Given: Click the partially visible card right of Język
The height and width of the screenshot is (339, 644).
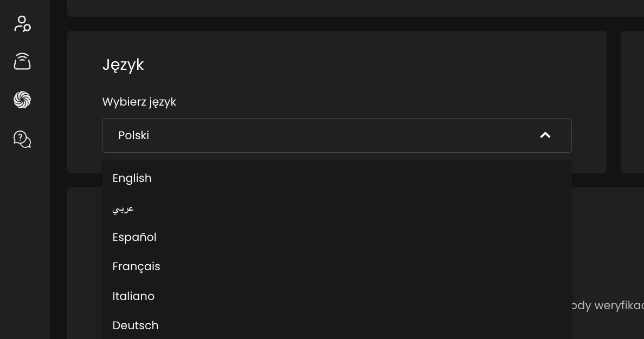Looking at the screenshot, I should point(632,102).
